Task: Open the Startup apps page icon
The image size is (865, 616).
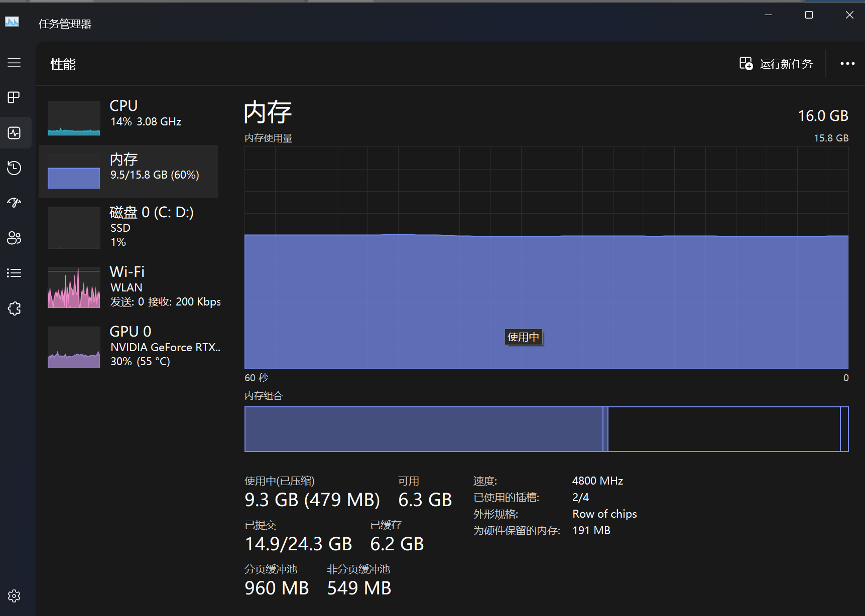Action: (x=14, y=203)
